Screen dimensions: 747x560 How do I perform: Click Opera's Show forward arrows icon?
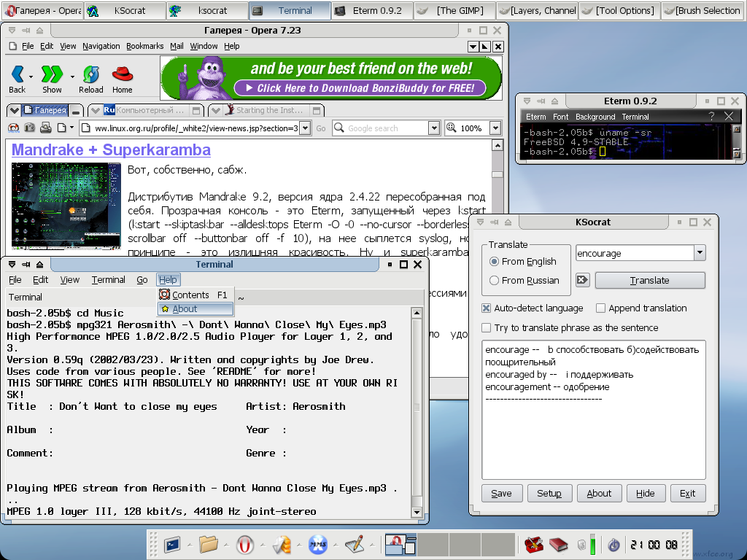coord(52,75)
